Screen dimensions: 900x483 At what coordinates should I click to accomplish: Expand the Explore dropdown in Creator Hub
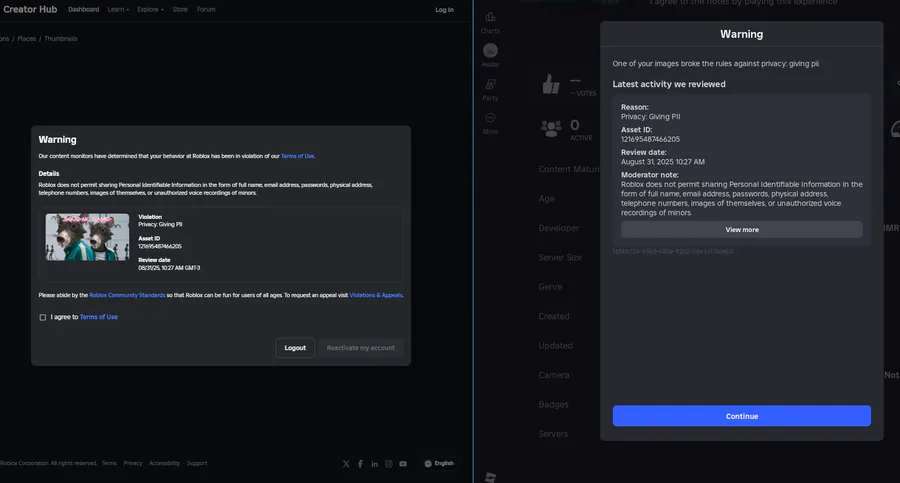point(150,9)
